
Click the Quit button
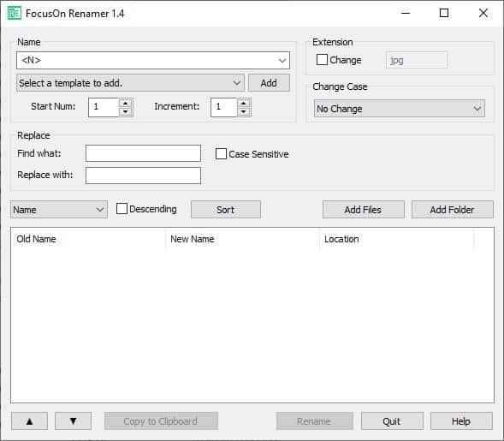pos(392,421)
